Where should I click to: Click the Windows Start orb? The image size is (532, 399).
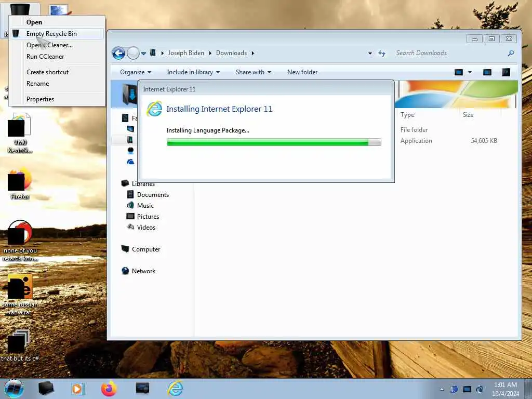tap(14, 389)
